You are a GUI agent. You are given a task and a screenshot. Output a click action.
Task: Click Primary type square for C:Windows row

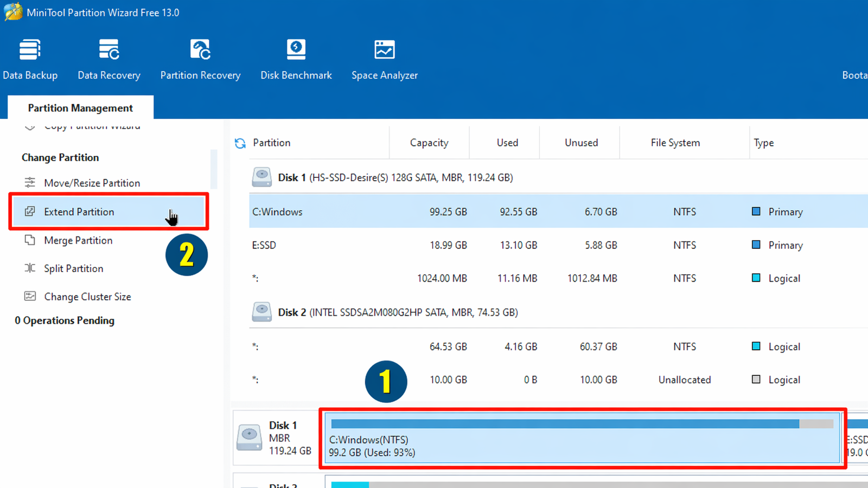click(756, 211)
